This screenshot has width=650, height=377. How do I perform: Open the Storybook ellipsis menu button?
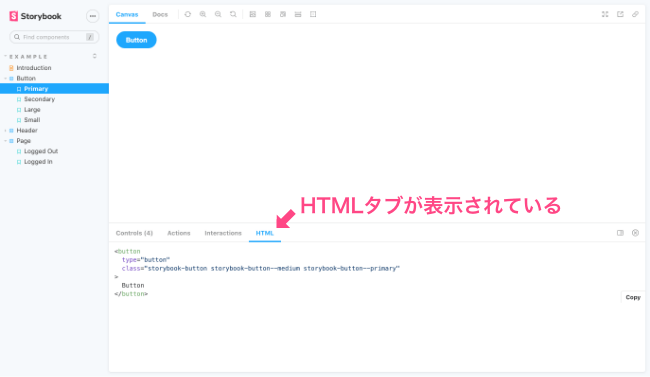92,16
